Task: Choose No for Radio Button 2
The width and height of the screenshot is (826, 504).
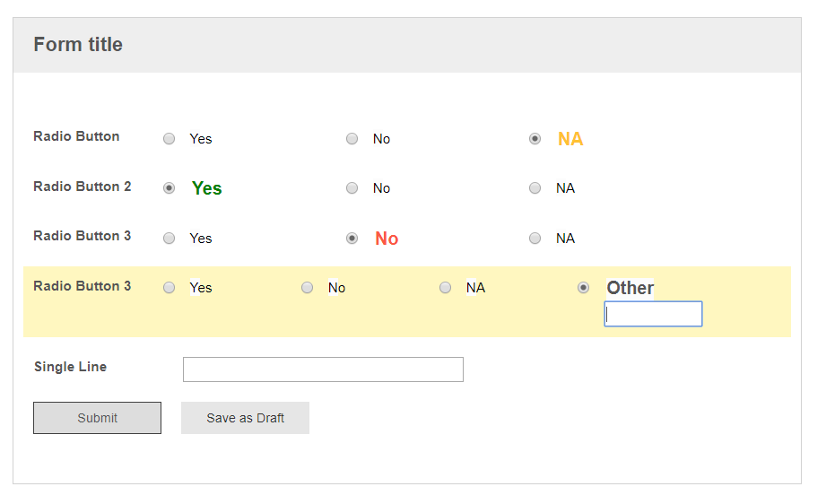Action: click(352, 188)
